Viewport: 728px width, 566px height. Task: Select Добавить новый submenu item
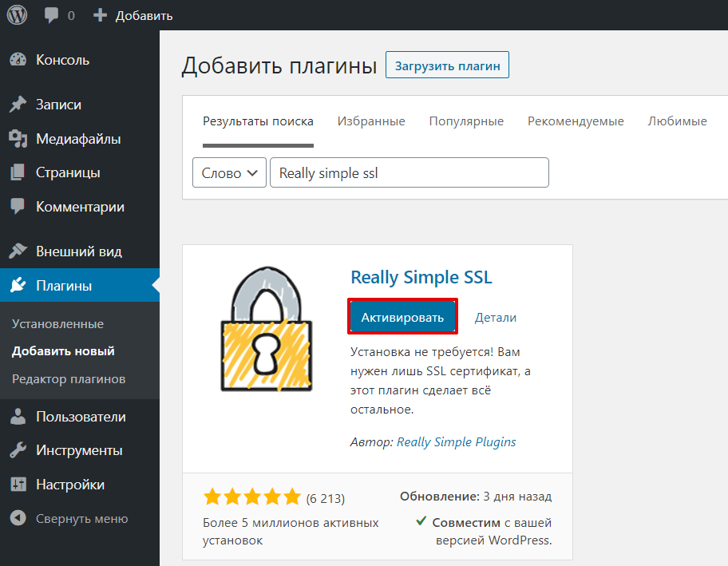click(63, 351)
